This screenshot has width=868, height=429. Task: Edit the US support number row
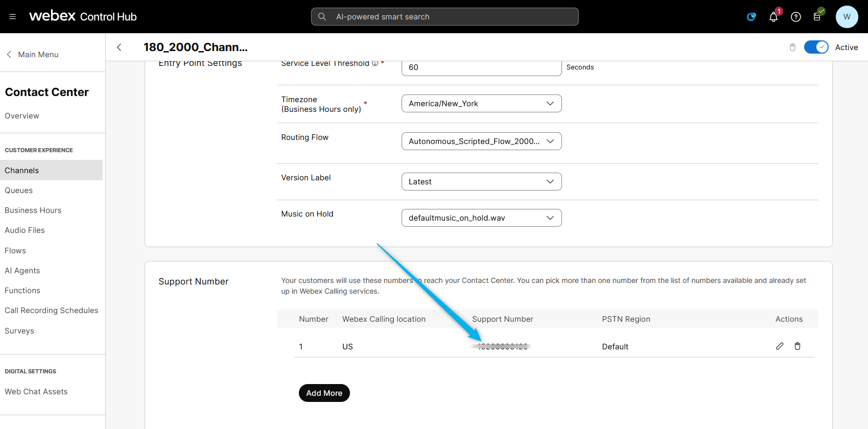point(780,346)
